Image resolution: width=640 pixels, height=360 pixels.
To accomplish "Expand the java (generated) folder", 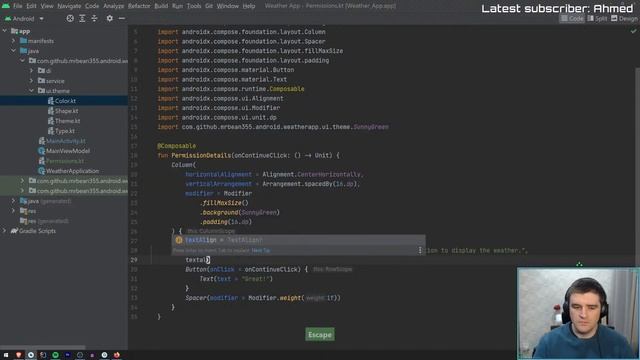I will click(13, 201).
